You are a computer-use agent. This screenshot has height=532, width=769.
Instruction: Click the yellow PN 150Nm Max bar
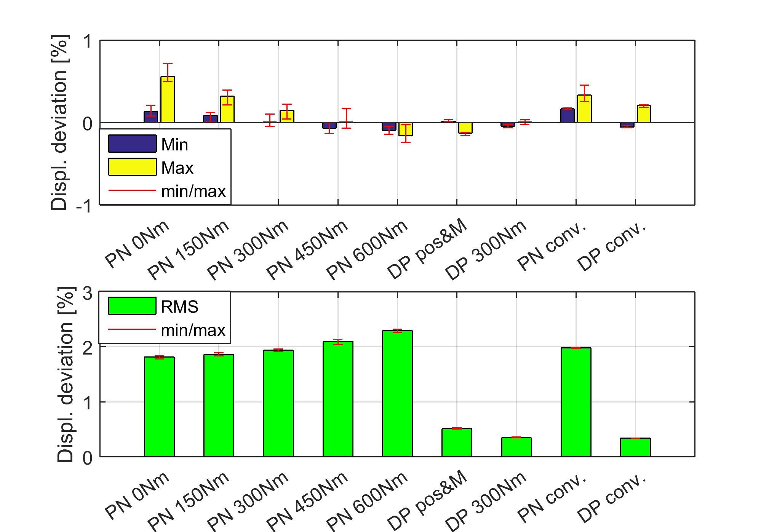pyautogui.click(x=227, y=110)
